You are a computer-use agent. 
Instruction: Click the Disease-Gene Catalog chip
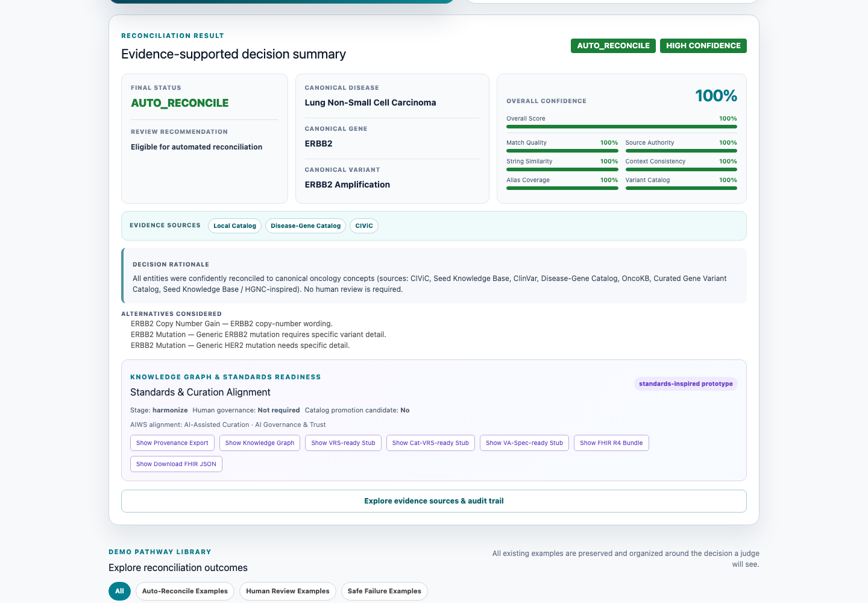click(306, 226)
